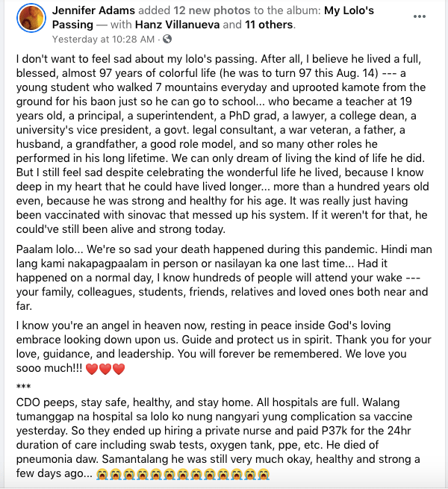Click the last red heart emoji

point(118,370)
